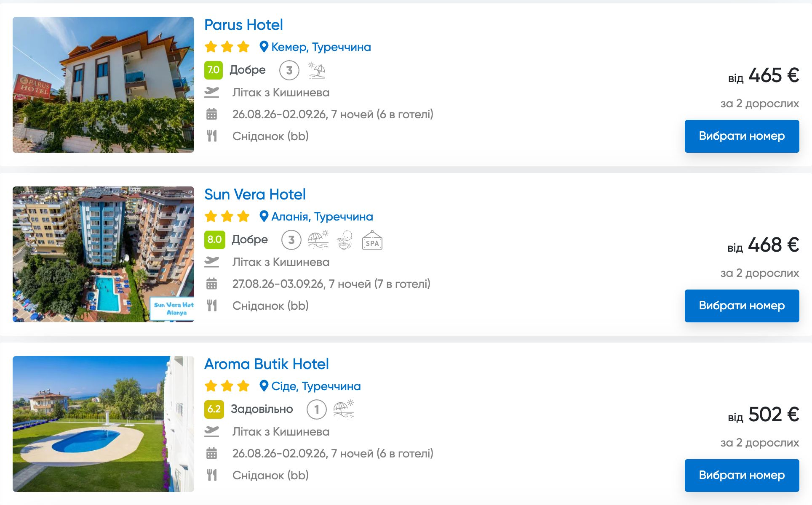Click the circled 3 icon for Sun Vera Hotel
The width and height of the screenshot is (812, 505).
click(x=291, y=240)
